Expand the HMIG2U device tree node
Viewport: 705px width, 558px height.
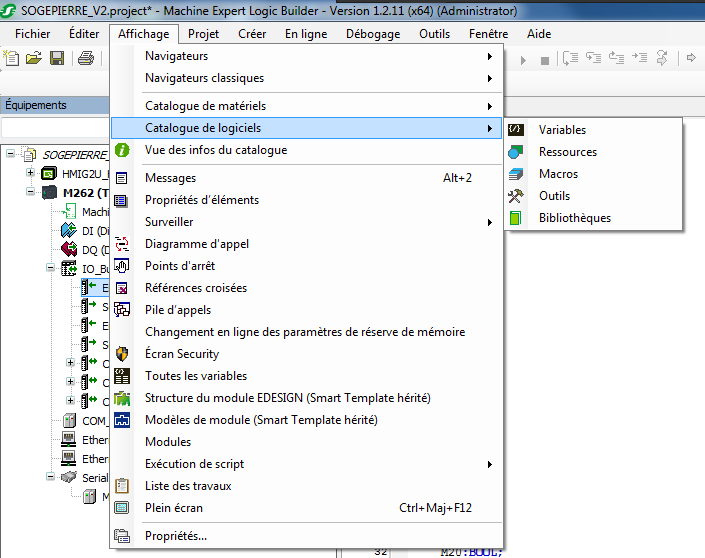(x=31, y=173)
